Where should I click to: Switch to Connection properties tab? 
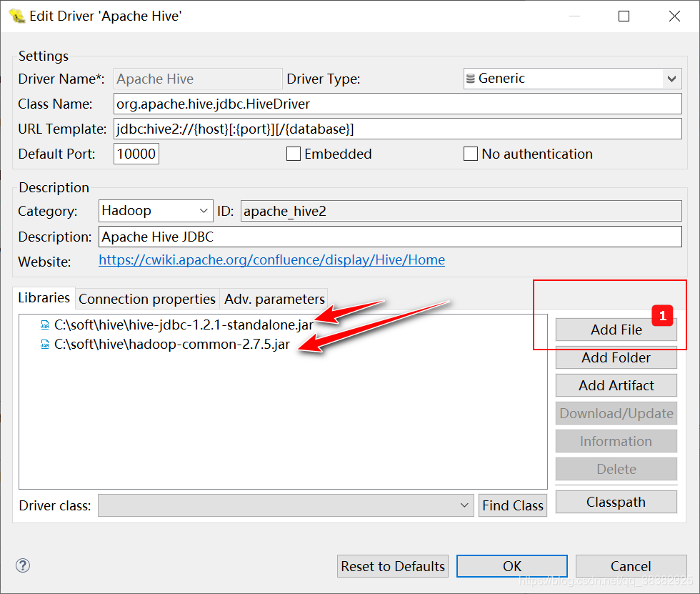point(147,299)
